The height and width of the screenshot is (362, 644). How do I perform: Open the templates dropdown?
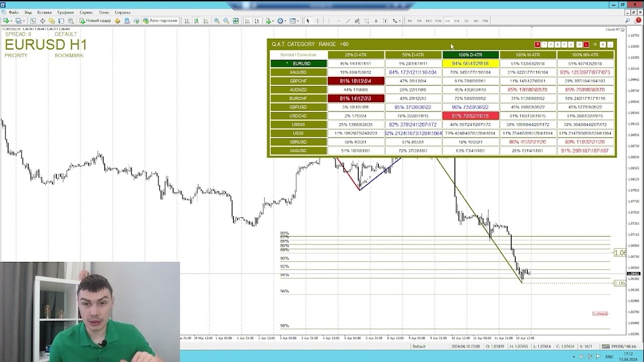point(298,21)
